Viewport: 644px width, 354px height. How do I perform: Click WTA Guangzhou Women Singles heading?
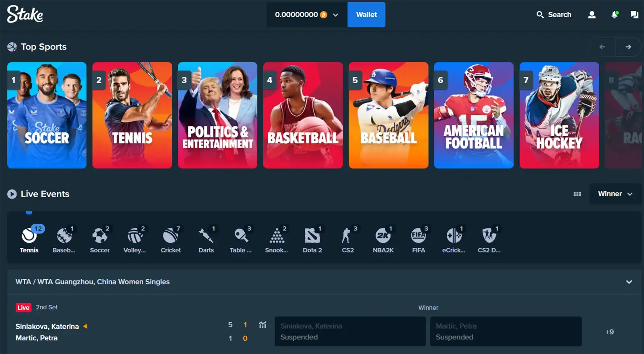point(93,282)
